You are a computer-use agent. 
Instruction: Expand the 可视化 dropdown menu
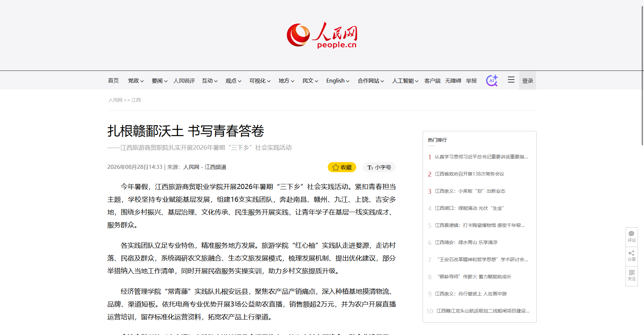pyautogui.click(x=260, y=81)
